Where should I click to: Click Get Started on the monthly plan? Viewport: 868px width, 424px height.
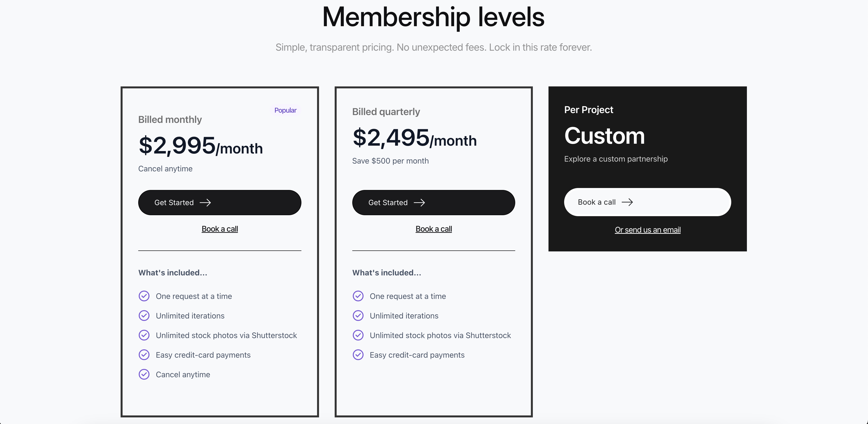coord(220,202)
